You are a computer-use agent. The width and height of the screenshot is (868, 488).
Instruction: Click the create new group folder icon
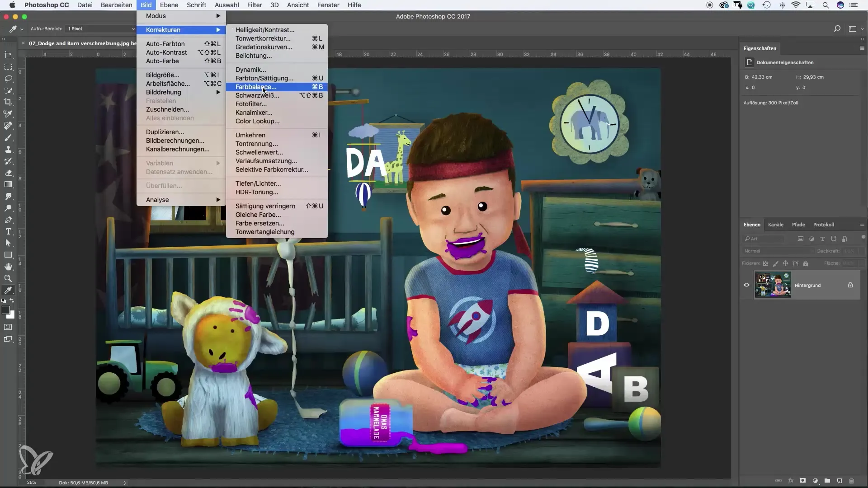tap(827, 481)
